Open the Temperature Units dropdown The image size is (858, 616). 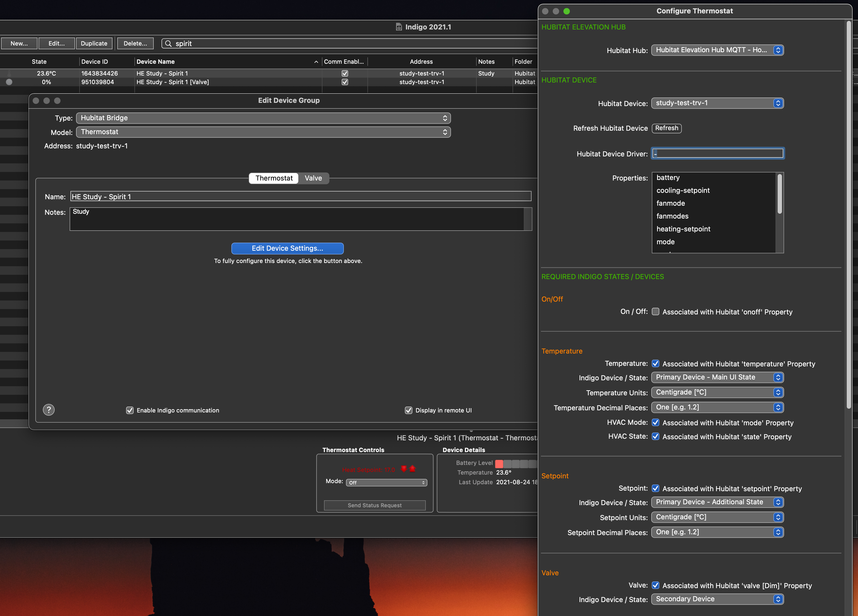pos(717,392)
